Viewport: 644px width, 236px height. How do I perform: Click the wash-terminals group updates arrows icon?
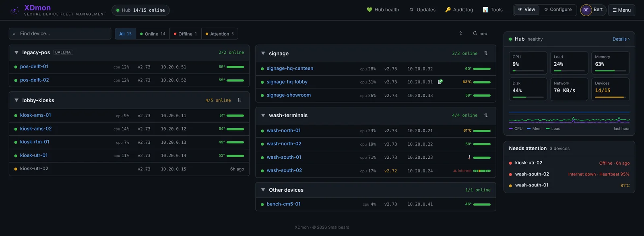click(486, 115)
